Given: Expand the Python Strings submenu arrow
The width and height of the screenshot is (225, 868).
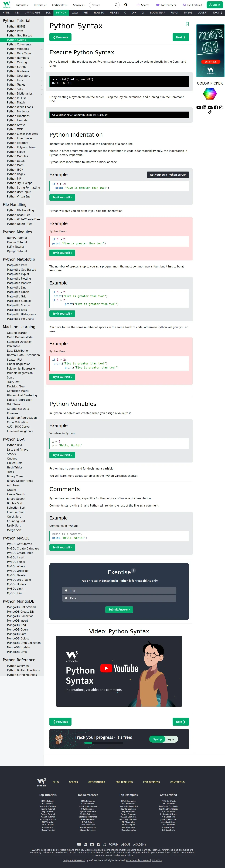Looking at the screenshot, I should pyautogui.click(x=42, y=67).
